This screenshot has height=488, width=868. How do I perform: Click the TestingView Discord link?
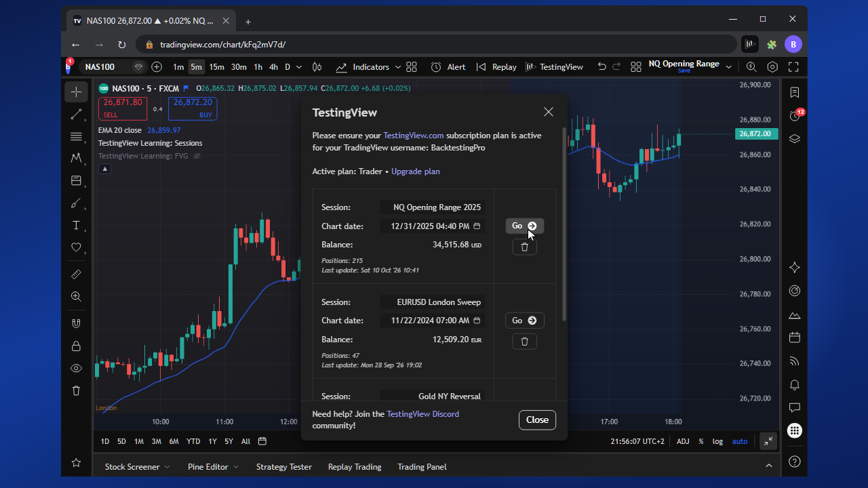pos(422,414)
